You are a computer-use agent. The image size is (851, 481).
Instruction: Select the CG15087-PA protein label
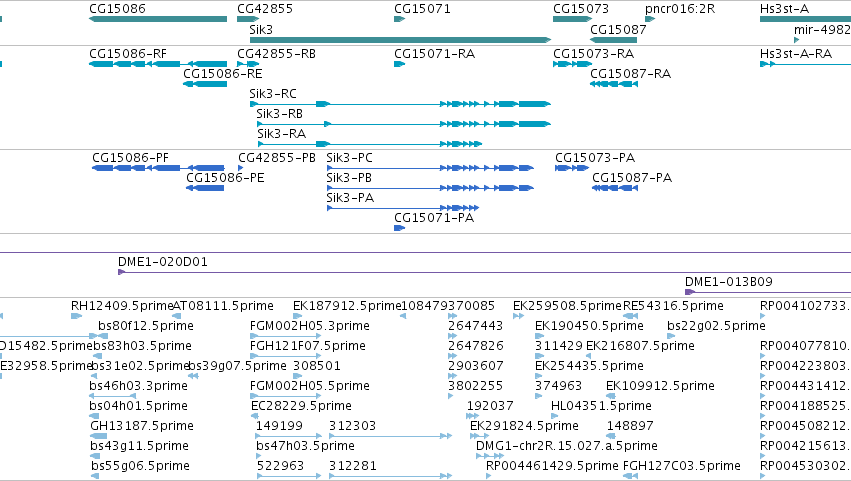point(632,178)
